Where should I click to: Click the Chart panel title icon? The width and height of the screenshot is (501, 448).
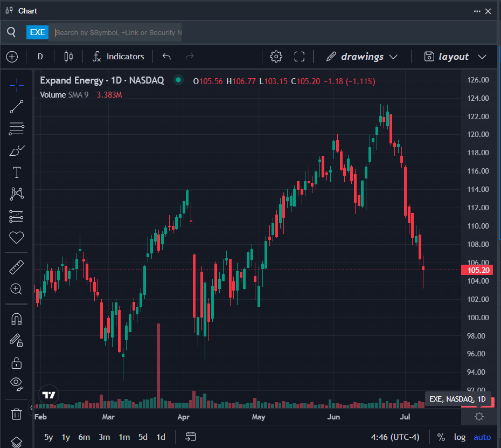(9, 11)
